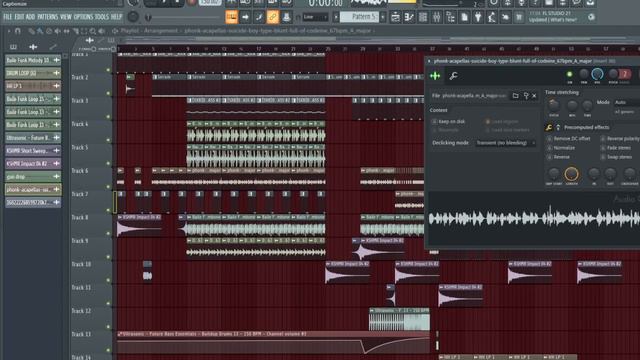Screen dimensions: 640x360
Task: Enable the Reverse option
Action: [x=549, y=157]
